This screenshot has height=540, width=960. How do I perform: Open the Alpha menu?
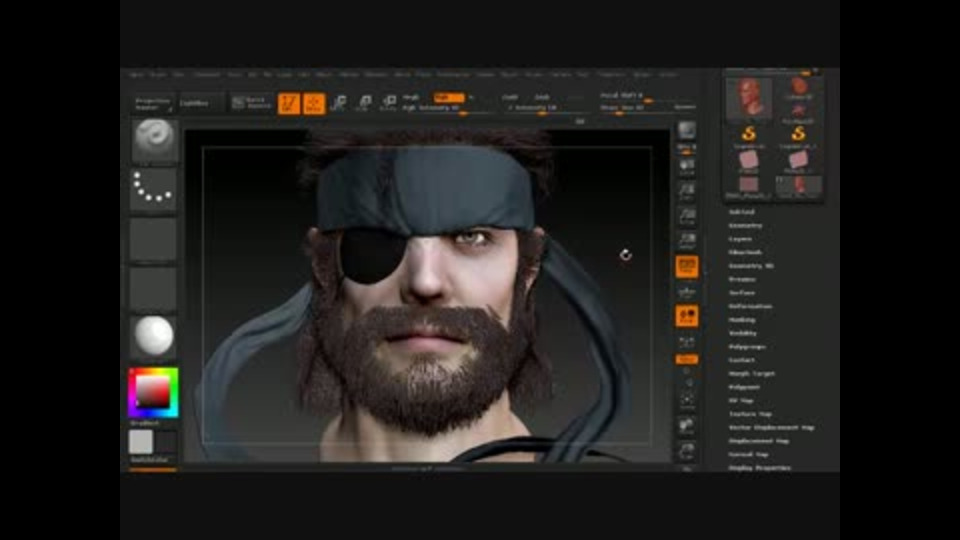(x=136, y=74)
